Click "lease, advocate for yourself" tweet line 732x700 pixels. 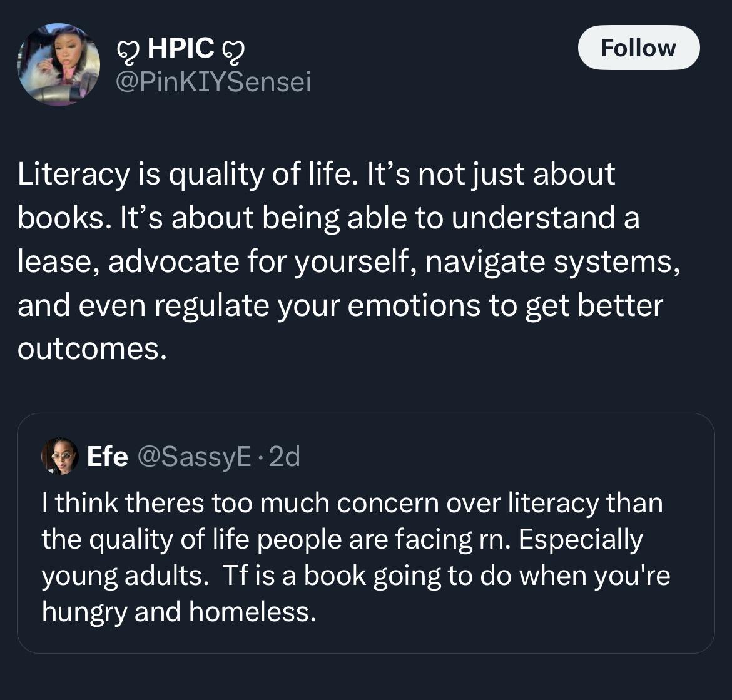point(348,262)
